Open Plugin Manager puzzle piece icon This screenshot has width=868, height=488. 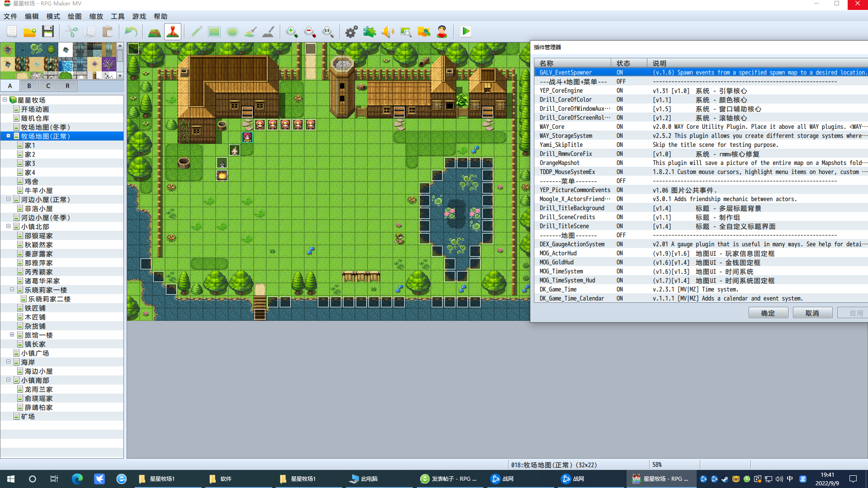tap(369, 32)
